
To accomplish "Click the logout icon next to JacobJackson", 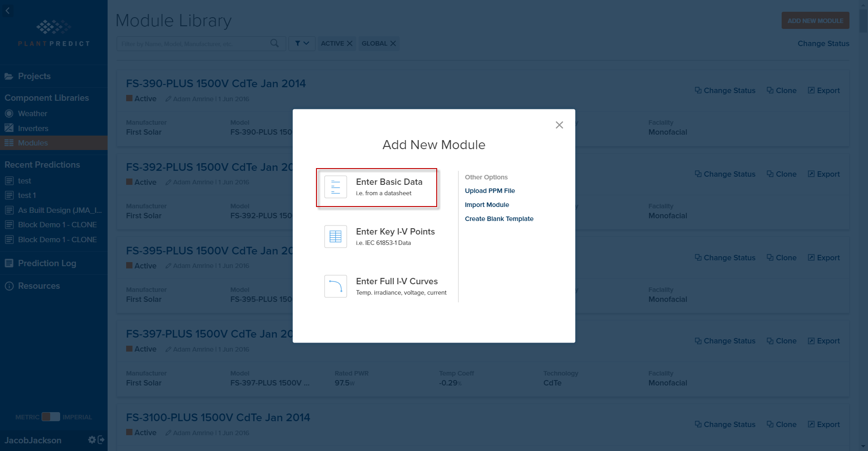I will point(101,440).
